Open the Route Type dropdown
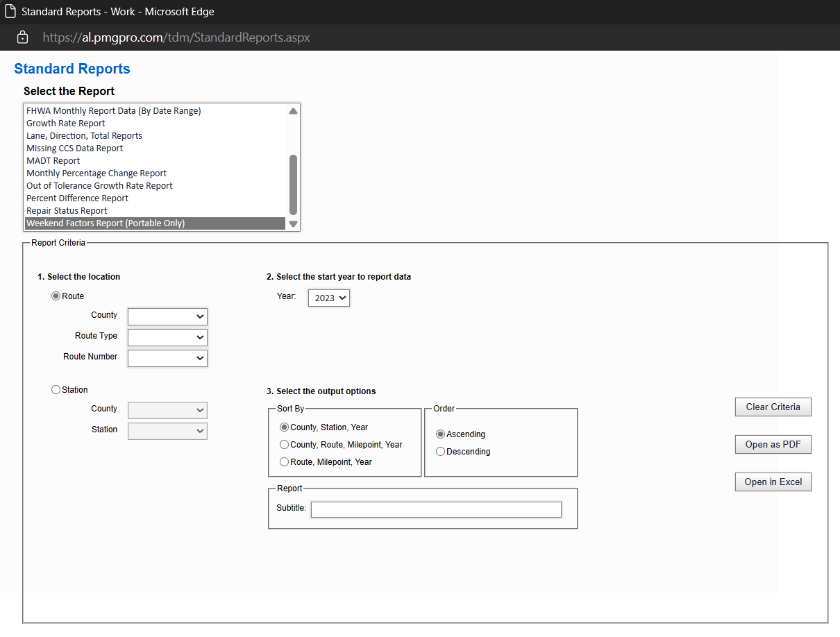 167,337
